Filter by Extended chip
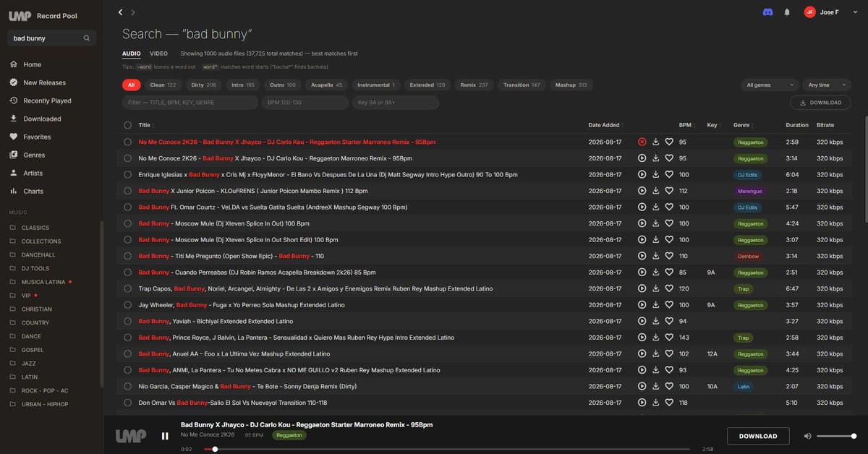 (x=427, y=85)
